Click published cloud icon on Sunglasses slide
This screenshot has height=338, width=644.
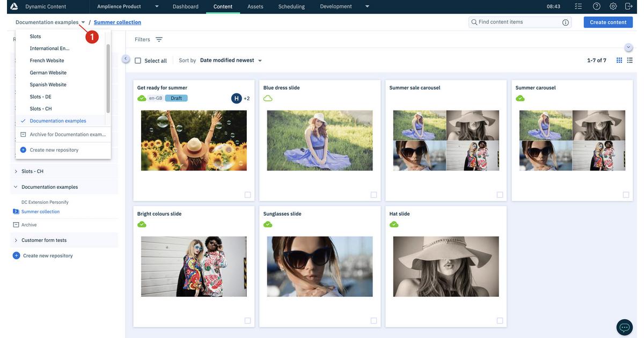coord(268,224)
